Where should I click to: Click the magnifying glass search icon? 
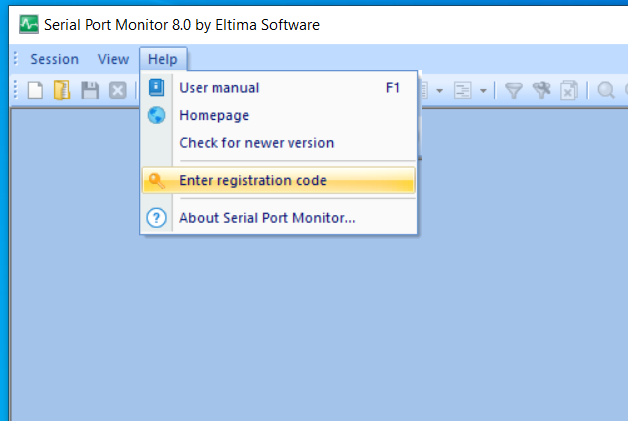point(606,90)
